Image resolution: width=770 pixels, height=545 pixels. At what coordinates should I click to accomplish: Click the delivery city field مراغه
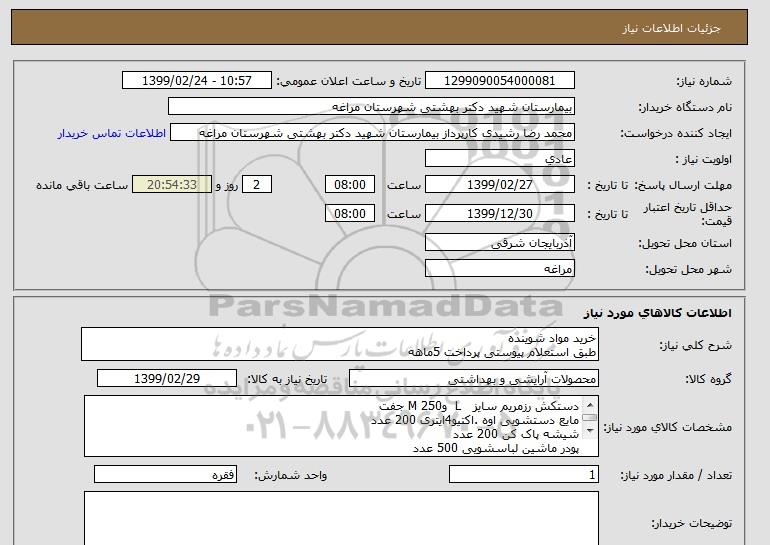click(514, 269)
